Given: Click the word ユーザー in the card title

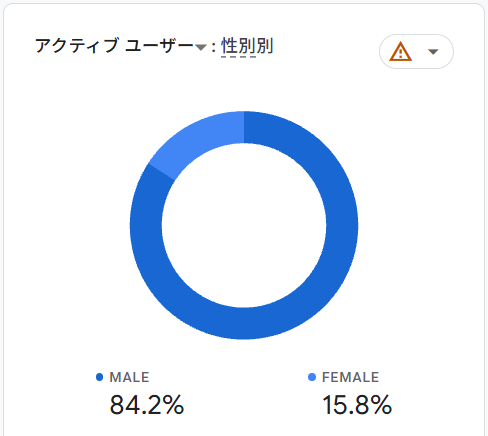Looking at the screenshot, I should click(x=159, y=46).
